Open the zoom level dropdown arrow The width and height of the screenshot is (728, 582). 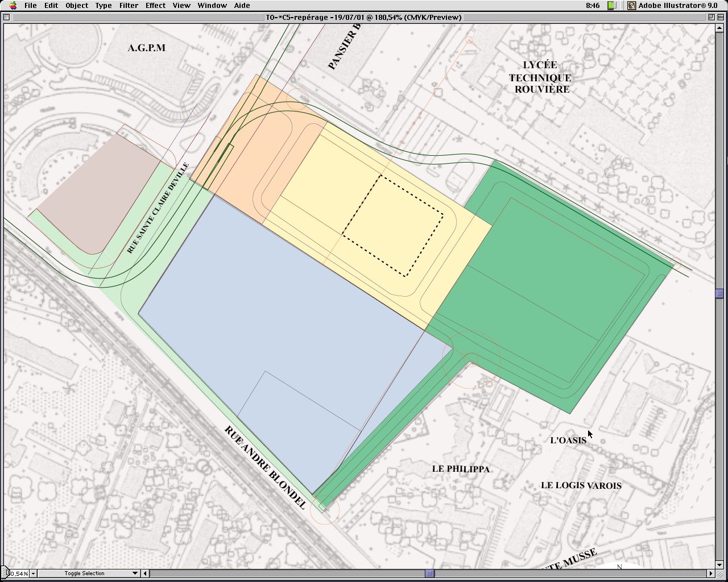(x=33, y=573)
